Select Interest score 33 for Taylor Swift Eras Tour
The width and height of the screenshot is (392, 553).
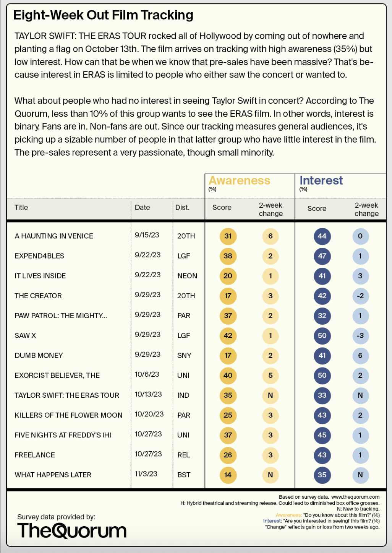[322, 395]
